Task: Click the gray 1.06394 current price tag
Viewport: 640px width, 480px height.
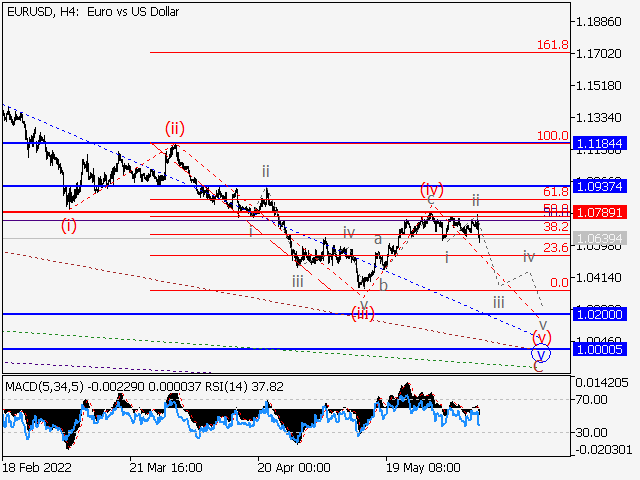Action: [x=600, y=238]
